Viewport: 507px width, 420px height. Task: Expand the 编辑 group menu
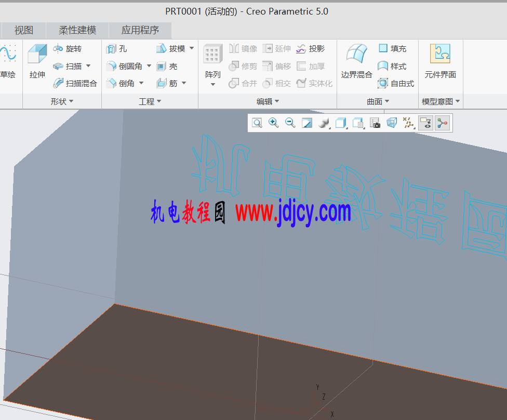[268, 101]
